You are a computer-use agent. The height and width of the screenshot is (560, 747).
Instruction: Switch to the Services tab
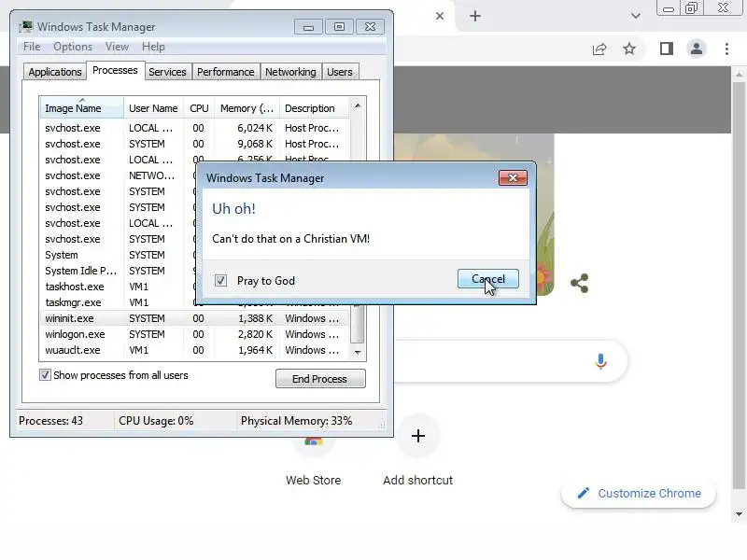pos(167,72)
